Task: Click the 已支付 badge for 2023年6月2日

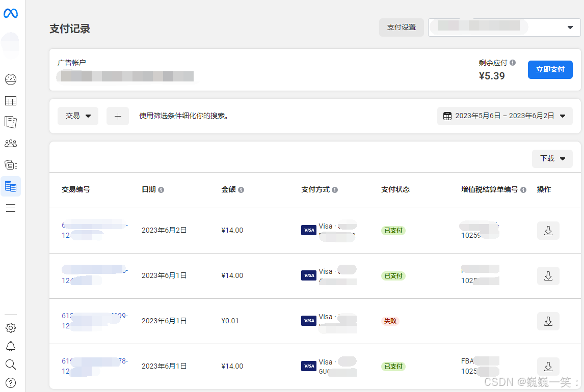Action: [393, 231]
